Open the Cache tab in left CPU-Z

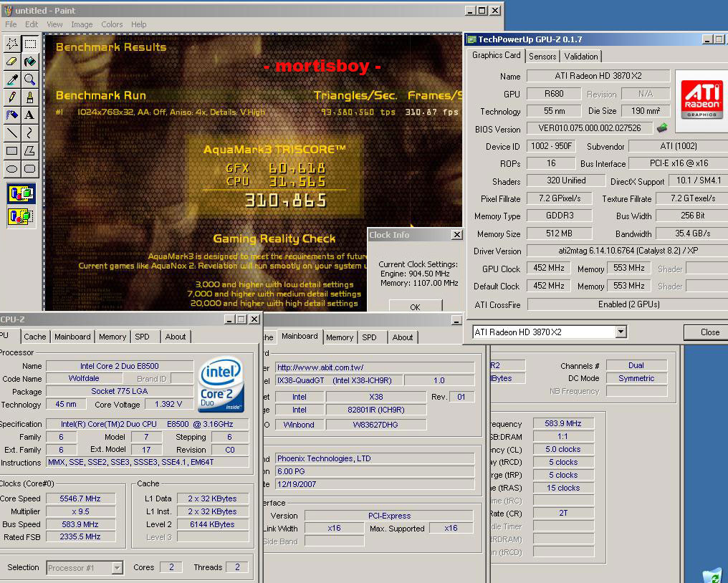(x=35, y=337)
